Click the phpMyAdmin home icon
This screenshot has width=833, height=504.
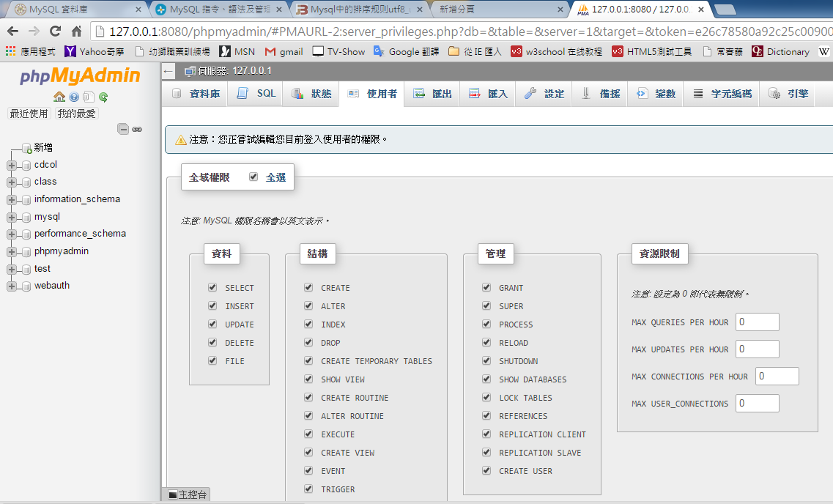pos(59,97)
